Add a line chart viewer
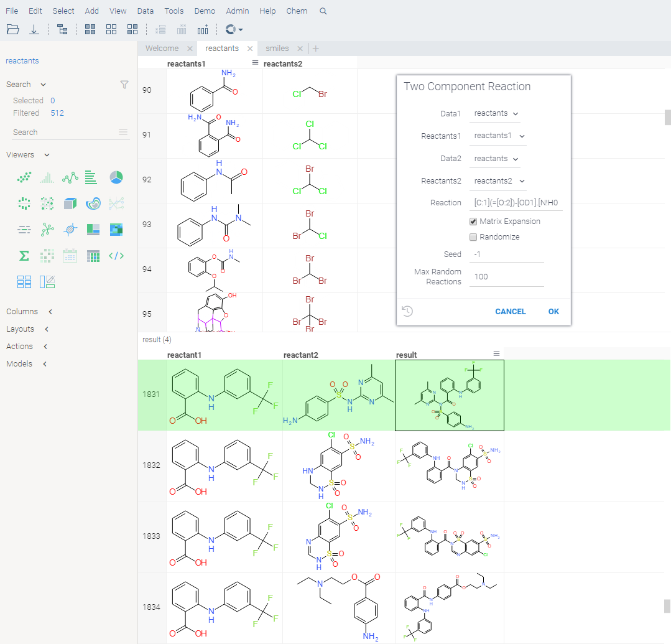 point(70,178)
